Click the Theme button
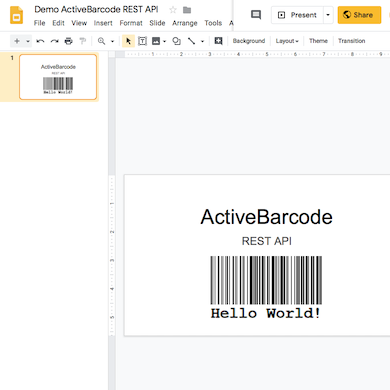This screenshot has height=390, width=390. click(x=318, y=41)
